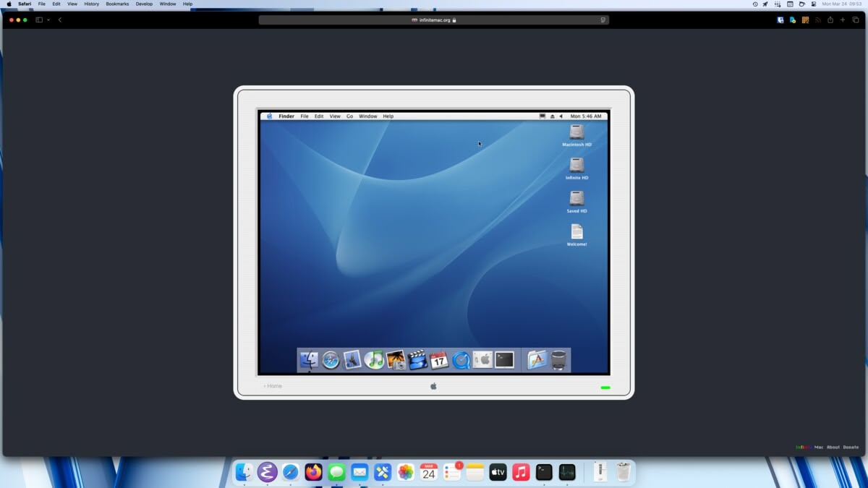Click the reader icon in address bar
The image size is (868, 488).
click(603, 20)
